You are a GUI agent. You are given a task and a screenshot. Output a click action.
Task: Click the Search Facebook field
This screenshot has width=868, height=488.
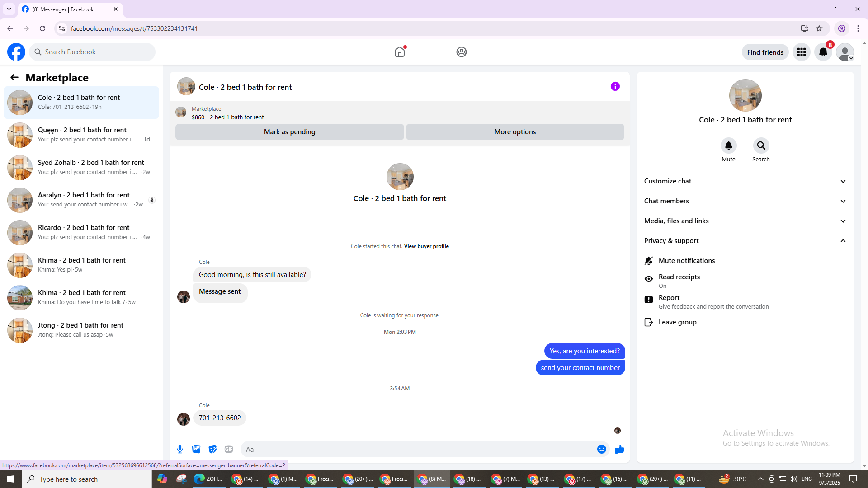point(92,52)
